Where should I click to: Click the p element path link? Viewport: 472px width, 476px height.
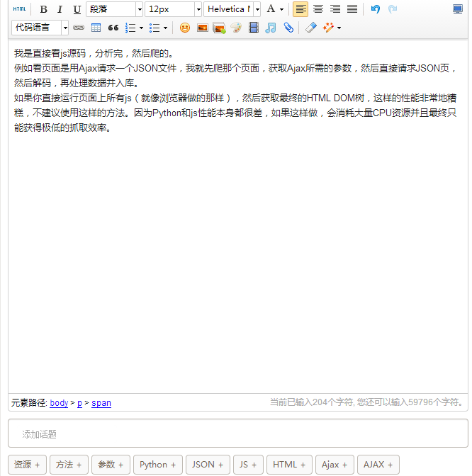click(79, 403)
